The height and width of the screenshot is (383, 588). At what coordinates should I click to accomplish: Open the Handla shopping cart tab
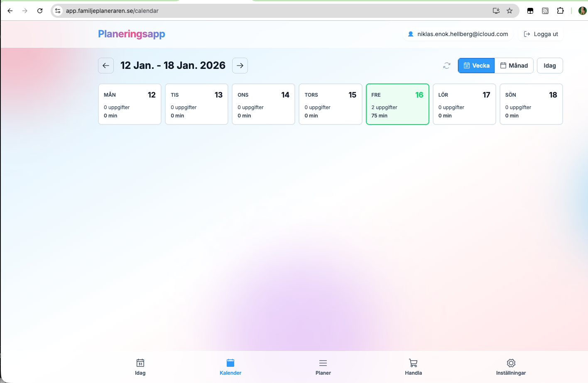(x=413, y=367)
